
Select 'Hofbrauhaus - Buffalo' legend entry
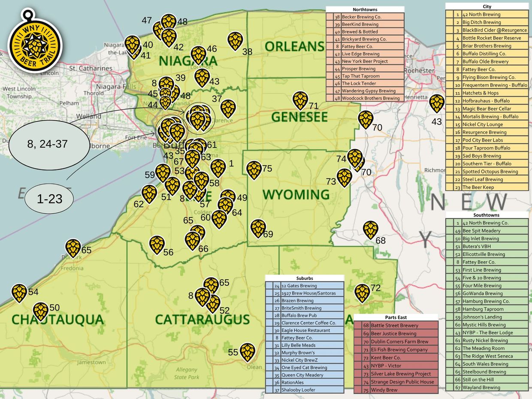(x=487, y=101)
